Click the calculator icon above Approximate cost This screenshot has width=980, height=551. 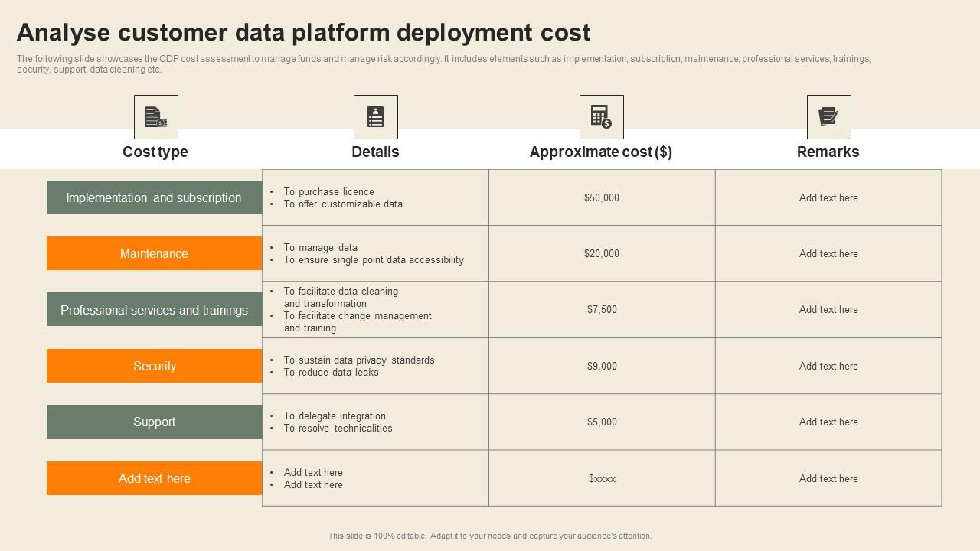pyautogui.click(x=601, y=117)
